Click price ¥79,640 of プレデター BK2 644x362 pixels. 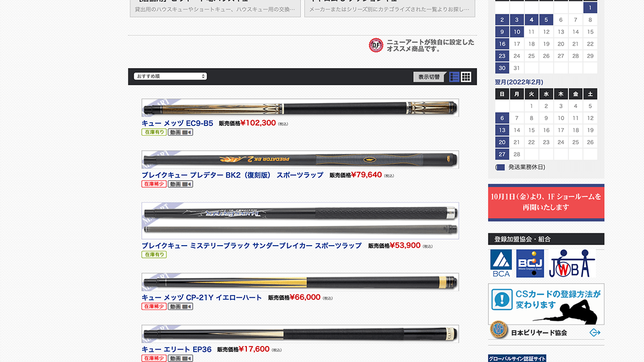(367, 175)
